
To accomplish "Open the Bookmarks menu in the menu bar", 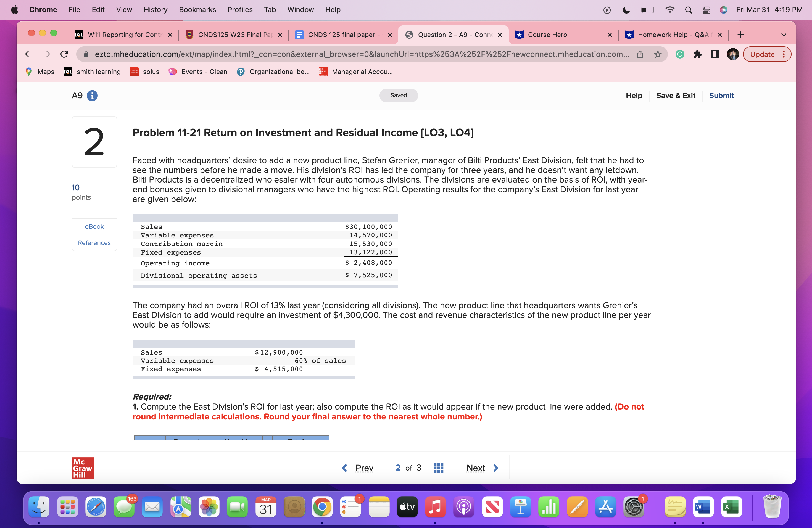I will pos(197,10).
